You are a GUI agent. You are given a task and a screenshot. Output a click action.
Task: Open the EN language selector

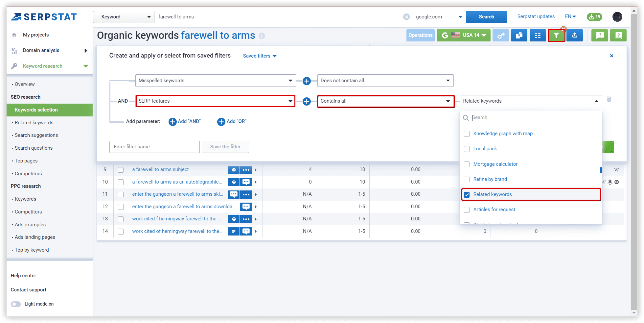[570, 16]
